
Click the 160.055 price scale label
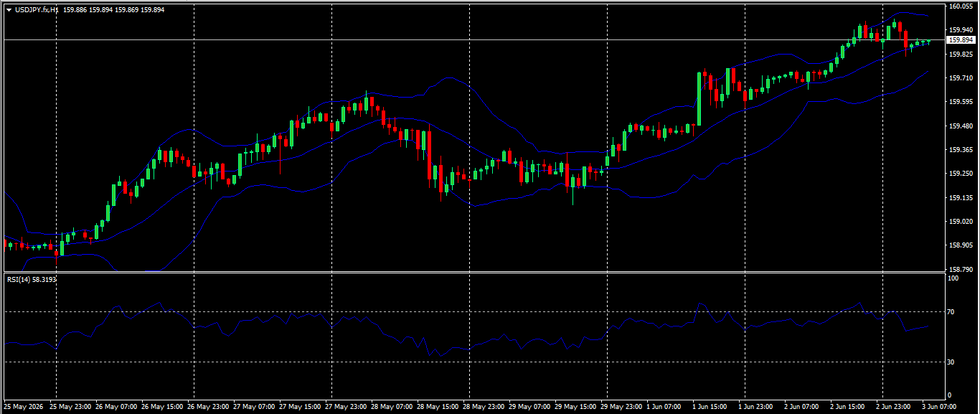(960, 6)
